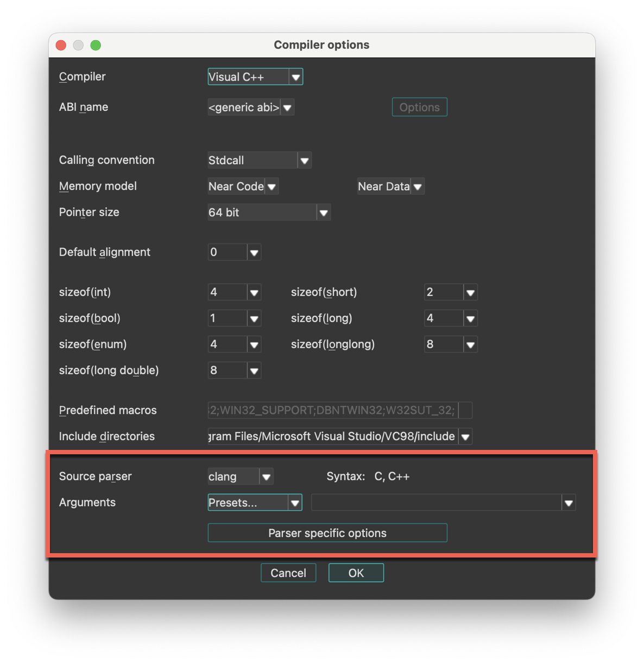Expand the Include directories list
Viewport: 644px width, 664px height.
pos(465,436)
